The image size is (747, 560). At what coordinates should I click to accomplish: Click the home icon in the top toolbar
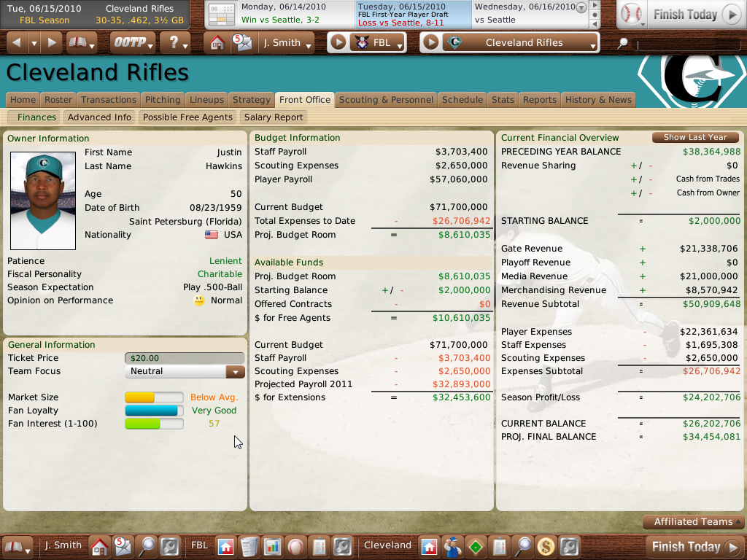pyautogui.click(x=216, y=43)
